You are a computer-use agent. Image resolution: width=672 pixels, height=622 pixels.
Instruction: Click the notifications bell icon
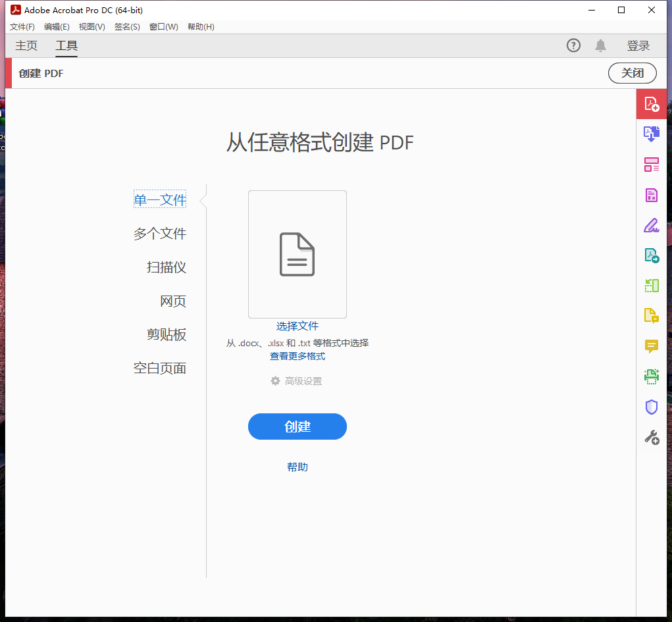pos(600,45)
